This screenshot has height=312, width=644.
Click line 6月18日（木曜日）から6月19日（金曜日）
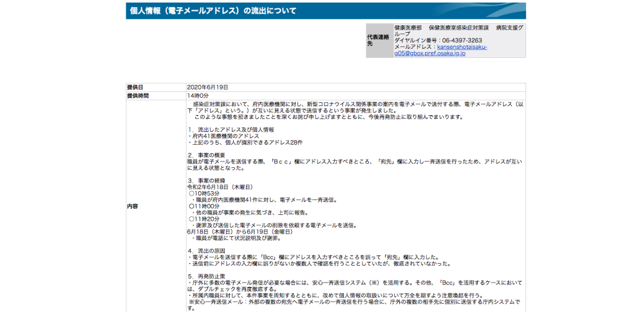(x=240, y=232)
